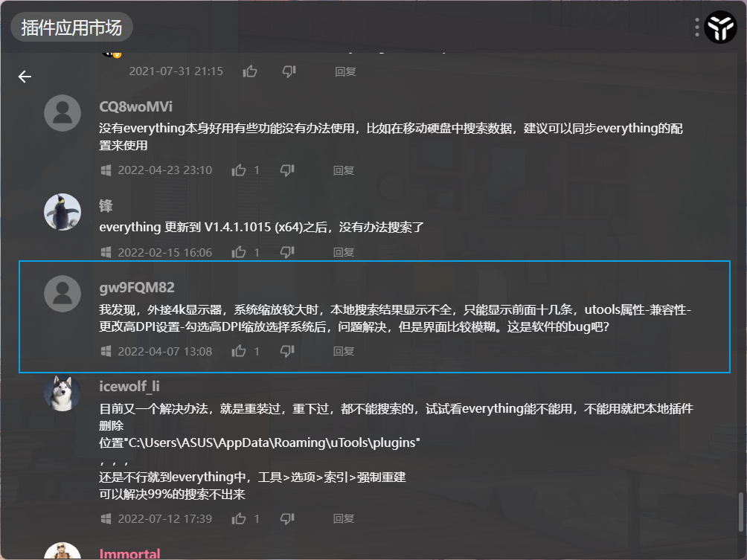Select timestamp 2022-07-12 17:39
Viewport: 747px width, 560px height.
click(165, 518)
